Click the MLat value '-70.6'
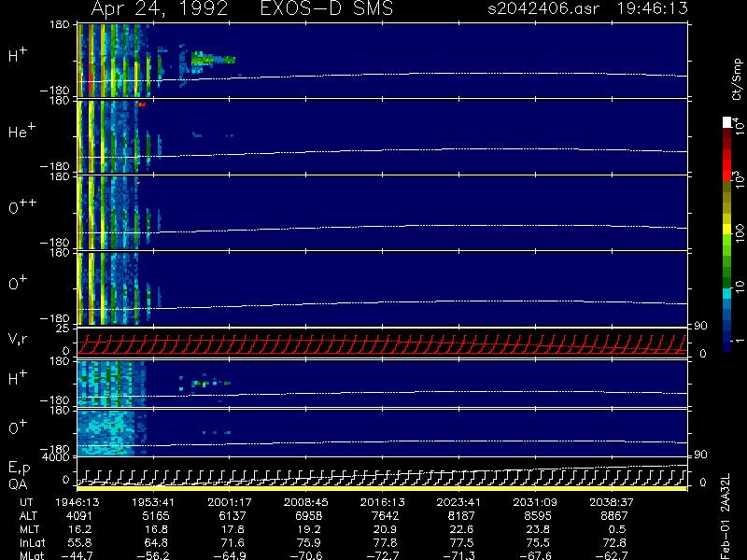This screenshot has width=747, height=560. [x=306, y=555]
